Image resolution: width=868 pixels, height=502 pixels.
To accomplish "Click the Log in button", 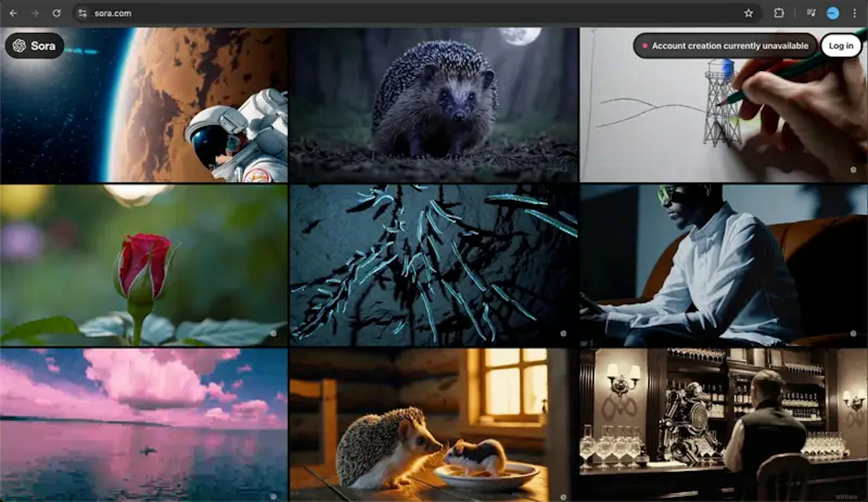I will point(841,45).
